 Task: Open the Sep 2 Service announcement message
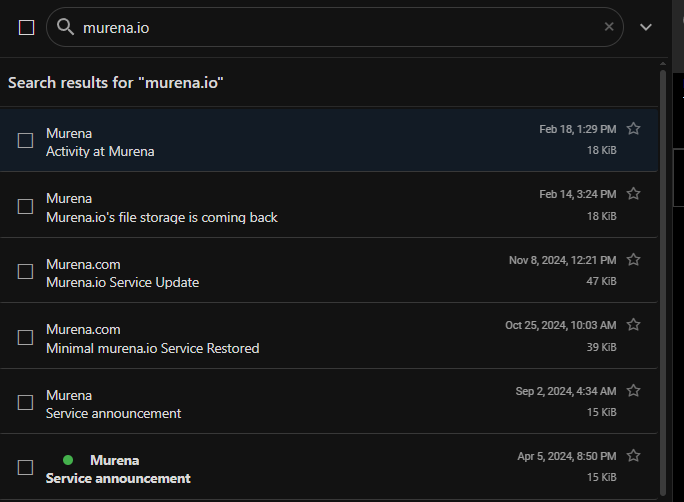click(329, 401)
